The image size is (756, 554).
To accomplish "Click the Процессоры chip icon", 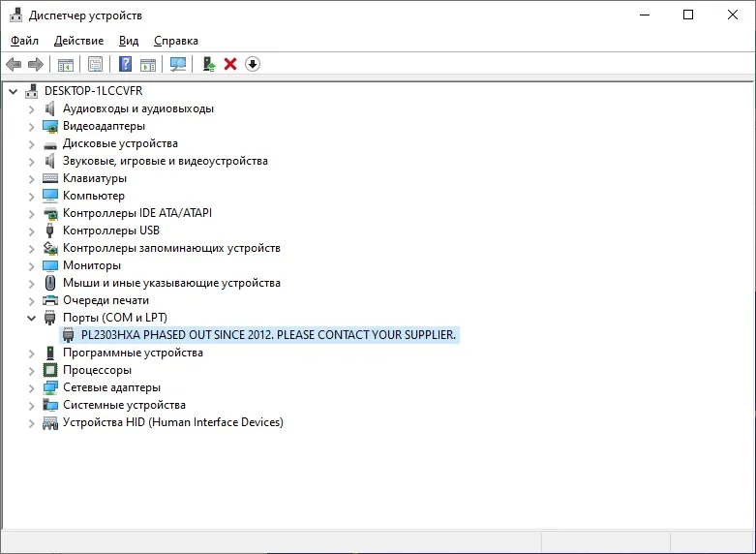I will pos(50,370).
